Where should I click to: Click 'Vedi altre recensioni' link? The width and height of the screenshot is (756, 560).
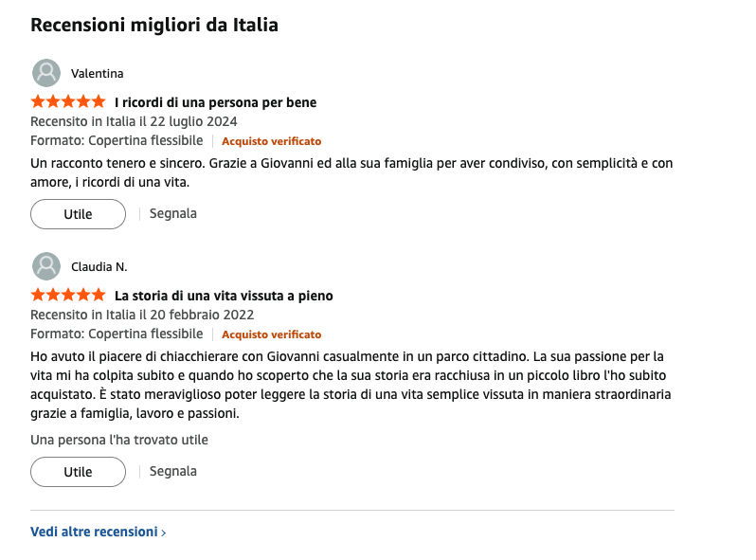94,532
